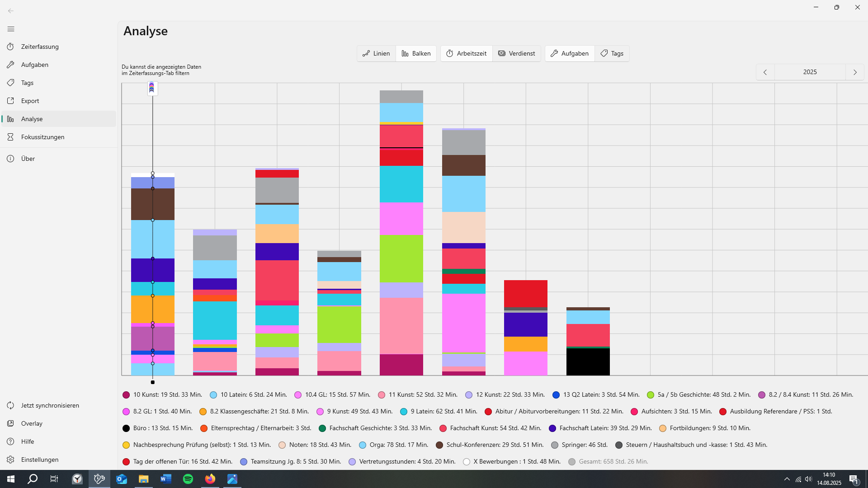The height and width of the screenshot is (488, 868).
Task: Go to next year with right chevron
Action: click(x=855, y=72)
